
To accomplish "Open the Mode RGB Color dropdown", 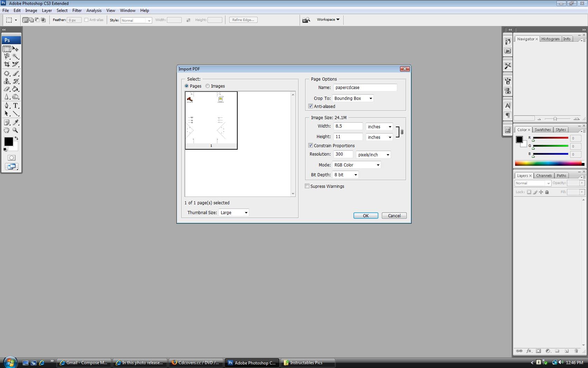I will [357, 165].
